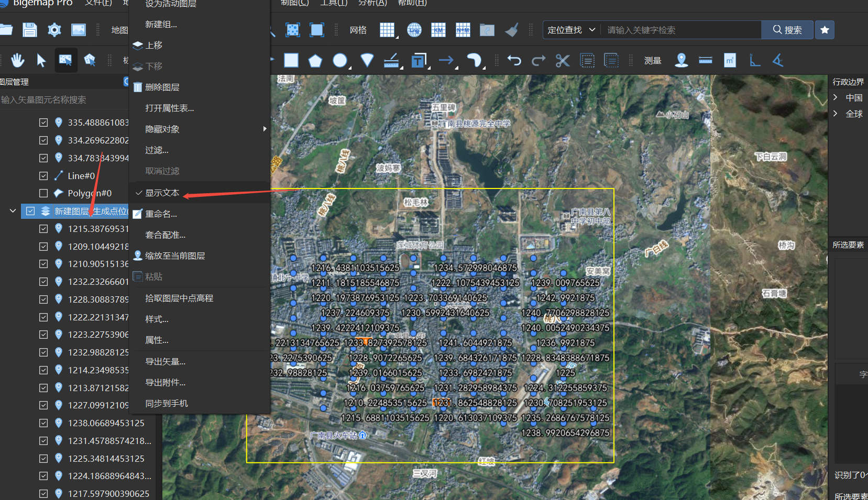Expand 中国 in the 行政边界 panel
Screen dimensions: 868x500
[x=836, y=97]
